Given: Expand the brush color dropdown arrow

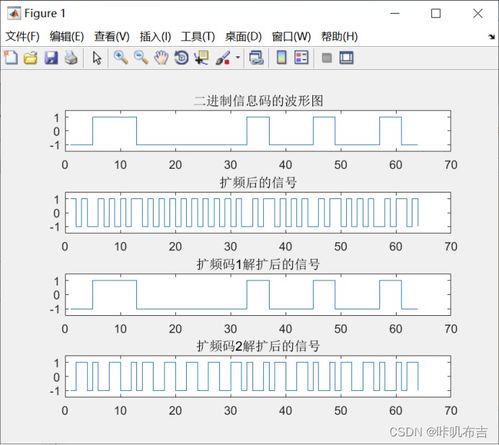Looking at the screenshot, I should pos(238,57).
